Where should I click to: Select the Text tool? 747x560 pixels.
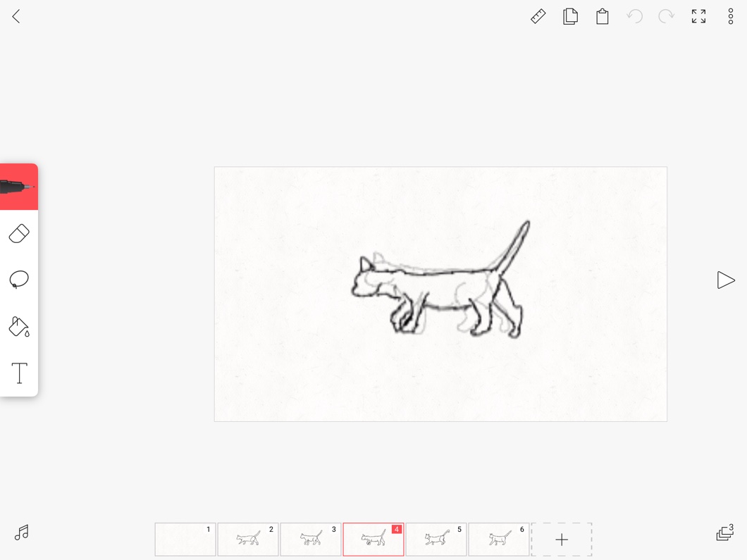19,373
